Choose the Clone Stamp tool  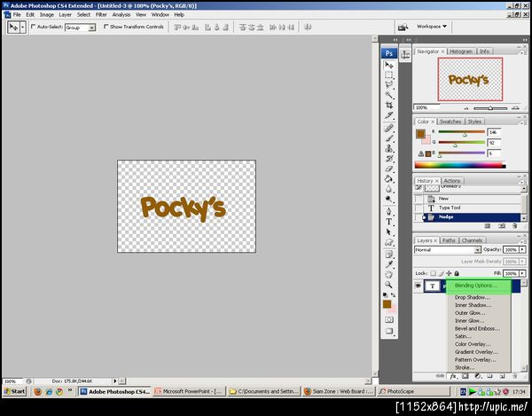tap(389, 148)
